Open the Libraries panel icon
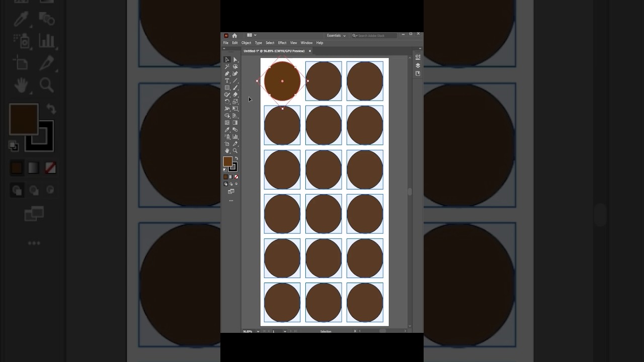This screenshot has height=362, width=644. click(x=418, y=73)
